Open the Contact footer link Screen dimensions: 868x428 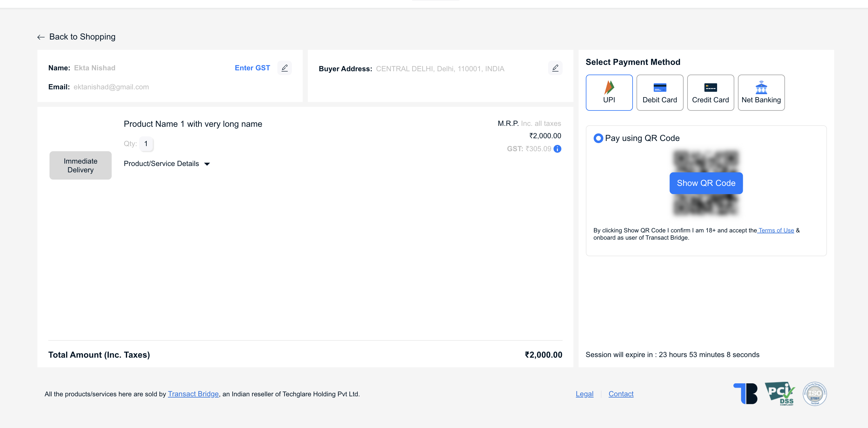coord(621,394)
